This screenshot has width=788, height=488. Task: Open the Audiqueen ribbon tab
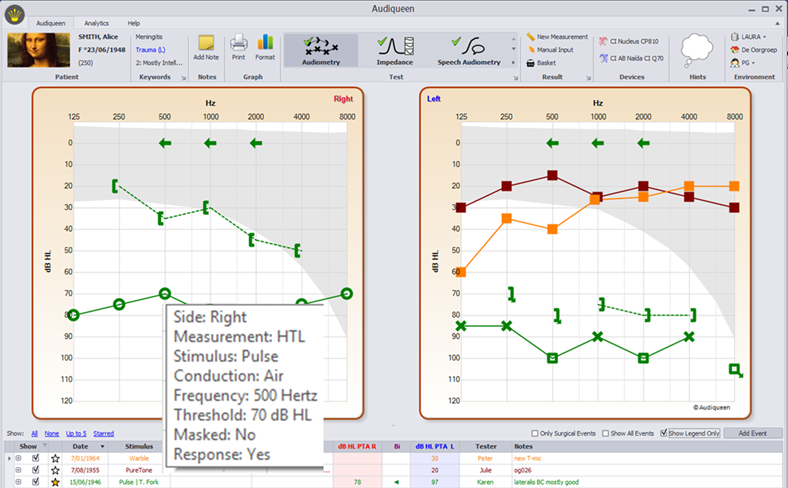click(50, 23)
